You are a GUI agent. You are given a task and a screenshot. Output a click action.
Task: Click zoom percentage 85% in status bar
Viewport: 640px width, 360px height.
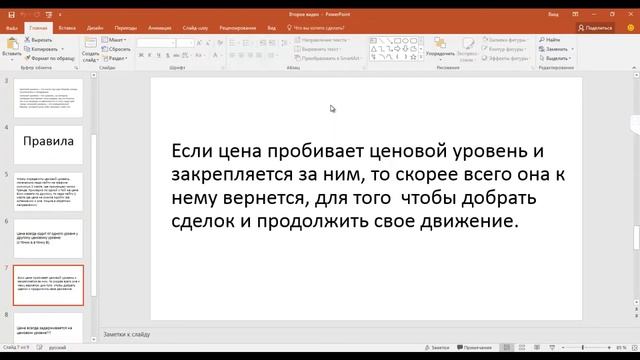621,347
